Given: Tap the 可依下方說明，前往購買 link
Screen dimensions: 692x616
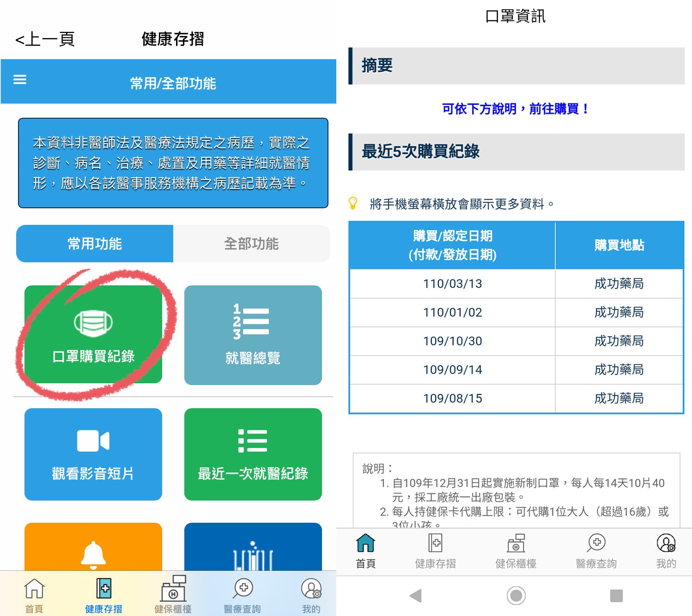Looking at the screenshot, I should (516, 109).
